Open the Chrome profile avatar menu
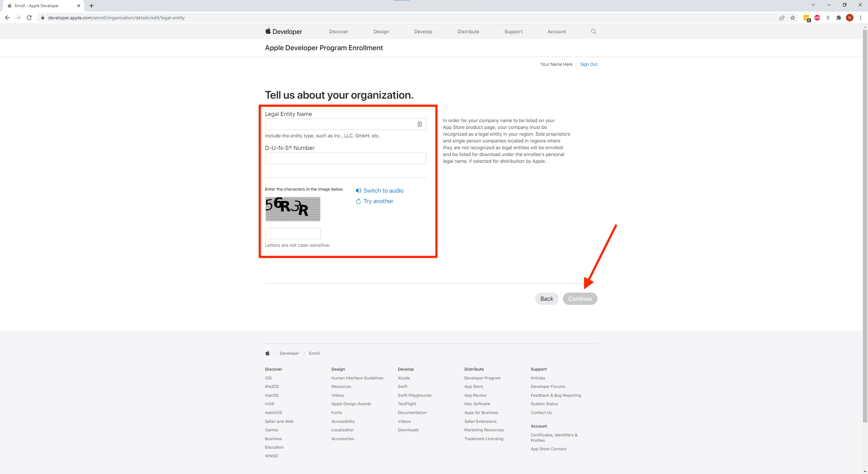This screenshot has width=868, height=474. tap(850, 18)
